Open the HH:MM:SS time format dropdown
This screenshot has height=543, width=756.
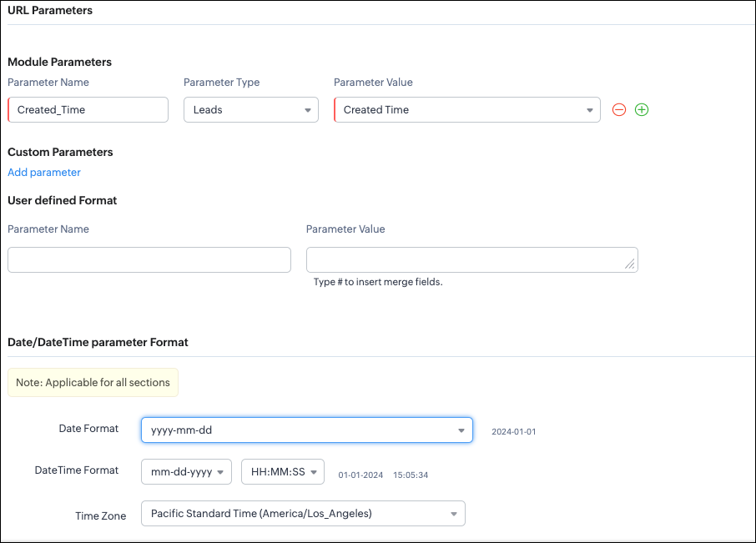(282, 472)
